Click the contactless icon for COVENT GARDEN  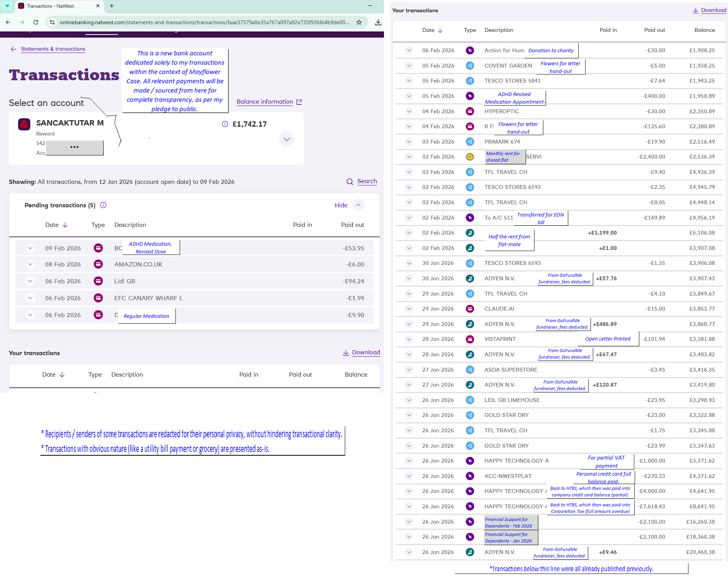coord(470,66)
